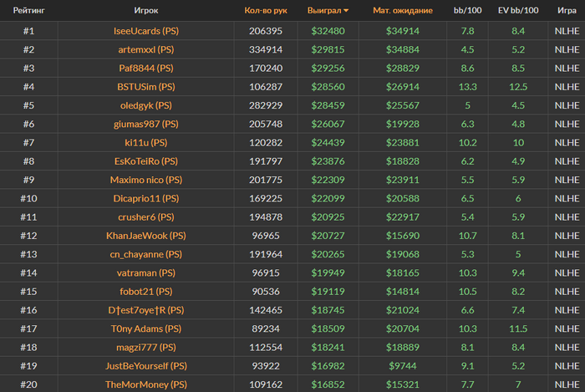Open KhanJaeWook (PS) player page

[x=146, y=236]
